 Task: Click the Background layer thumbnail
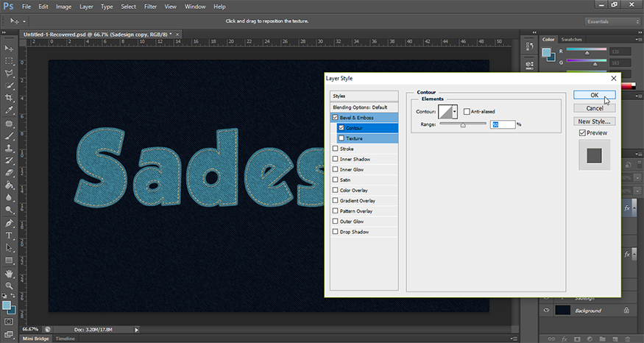(563, 311)
